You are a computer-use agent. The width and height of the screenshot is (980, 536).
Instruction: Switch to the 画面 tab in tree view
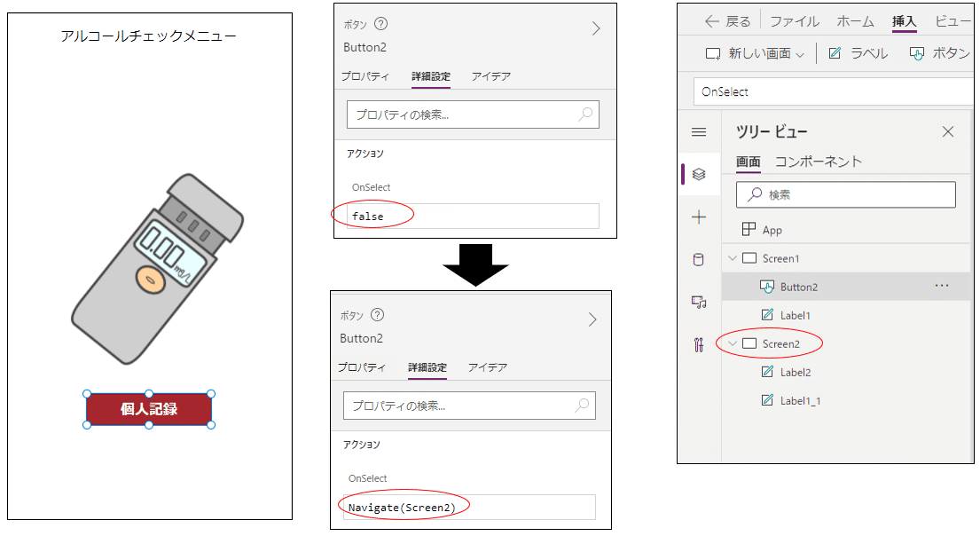(x=749, y=162)
